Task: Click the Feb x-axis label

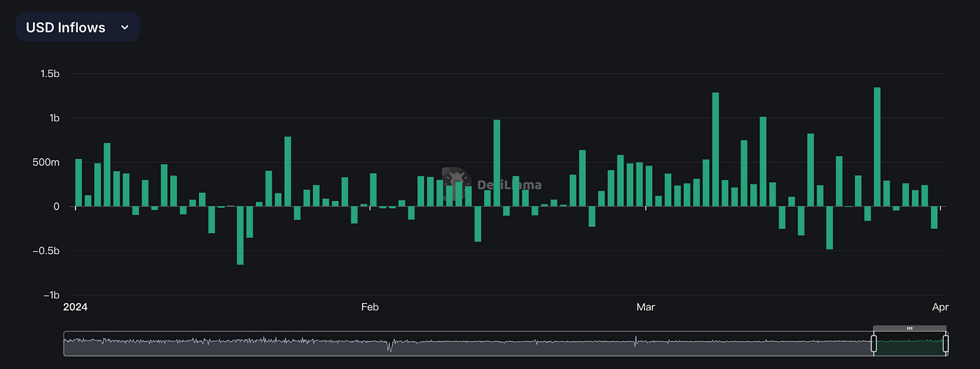Action: pos(370,307)
